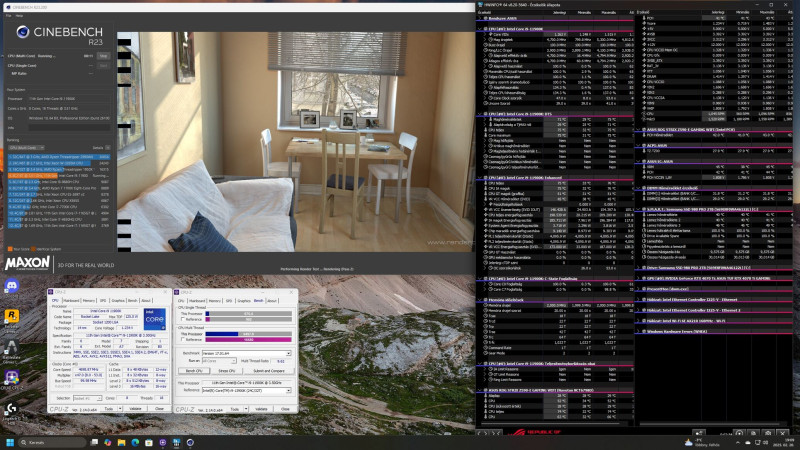Viewport: 800px width, 450px height.
Task: Open the Copilot taskbar icon
Action: (108, 442)
